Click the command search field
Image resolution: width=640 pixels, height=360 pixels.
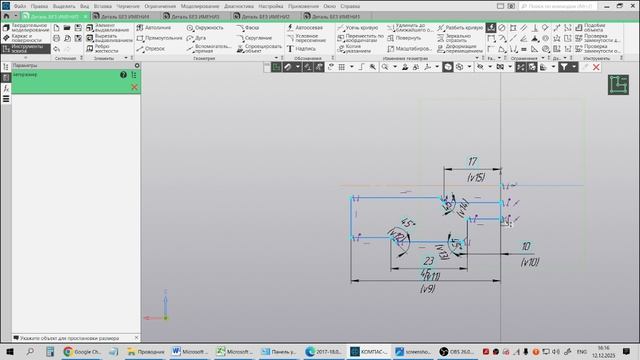coord(559,6)
